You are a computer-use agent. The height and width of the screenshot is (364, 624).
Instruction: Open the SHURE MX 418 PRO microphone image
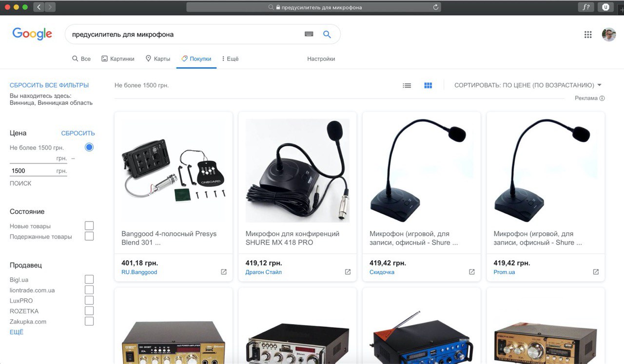tap(297, 171)
